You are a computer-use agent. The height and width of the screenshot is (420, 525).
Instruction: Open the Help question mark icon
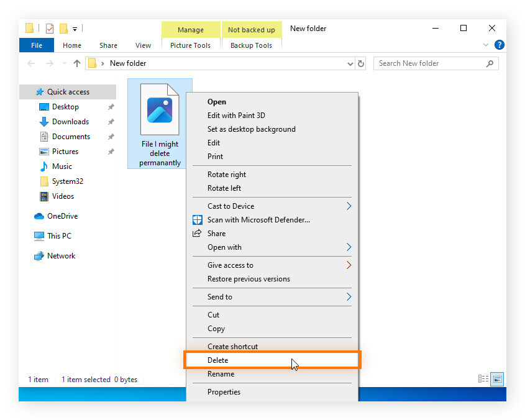tap(499, 45)
